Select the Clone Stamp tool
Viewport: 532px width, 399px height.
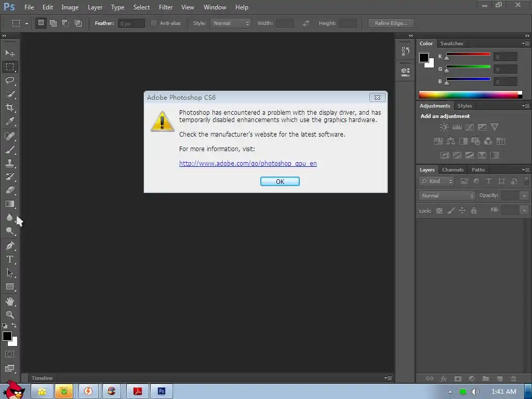pyautogui.click(x=10, y=163)
